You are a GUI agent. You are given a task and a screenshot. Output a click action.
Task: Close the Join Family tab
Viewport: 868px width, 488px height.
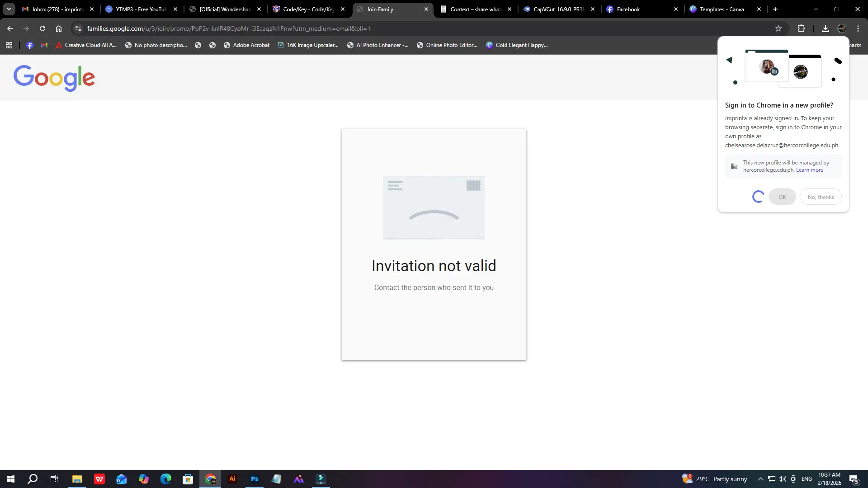pos(426,9)
